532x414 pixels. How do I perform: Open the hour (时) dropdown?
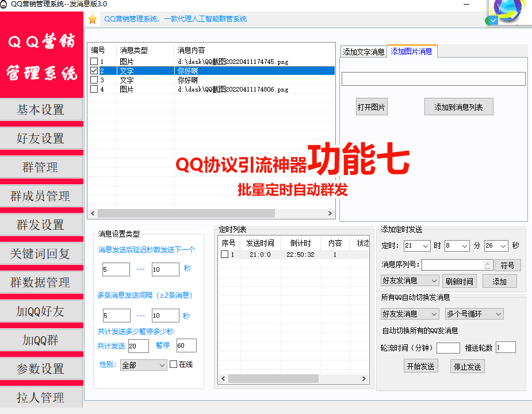point(426,246)
